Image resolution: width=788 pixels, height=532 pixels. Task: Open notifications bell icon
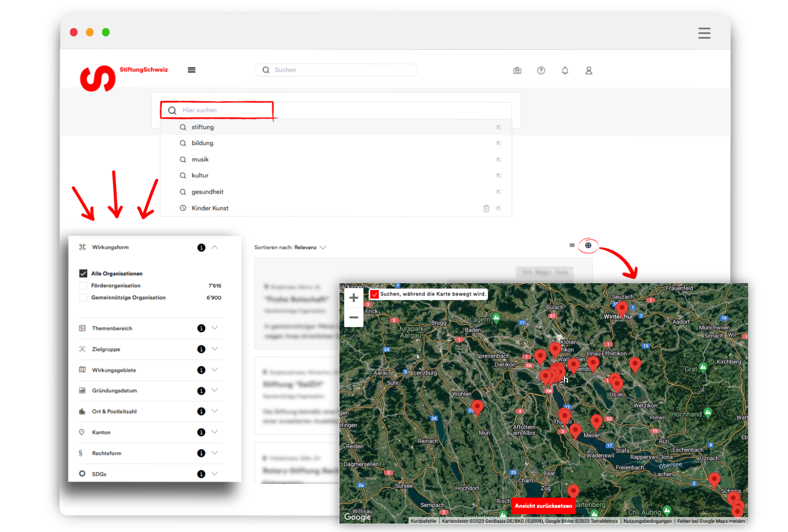565,70
